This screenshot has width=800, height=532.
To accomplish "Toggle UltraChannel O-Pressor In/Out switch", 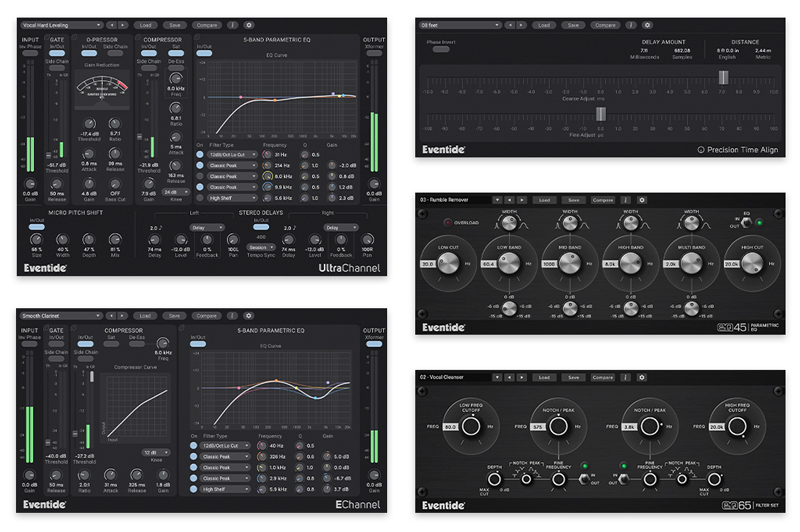I will click(89, 53).
